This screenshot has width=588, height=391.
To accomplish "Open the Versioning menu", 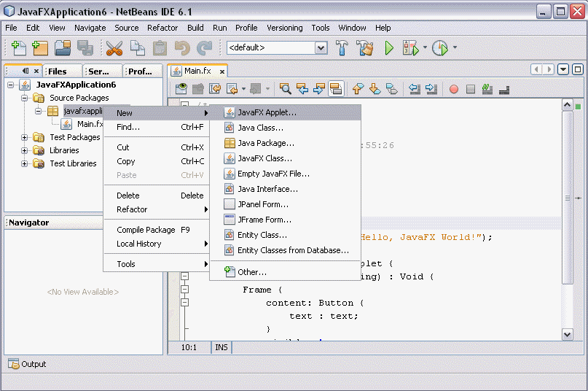I will pyautogui.click(x=285, y=28).
